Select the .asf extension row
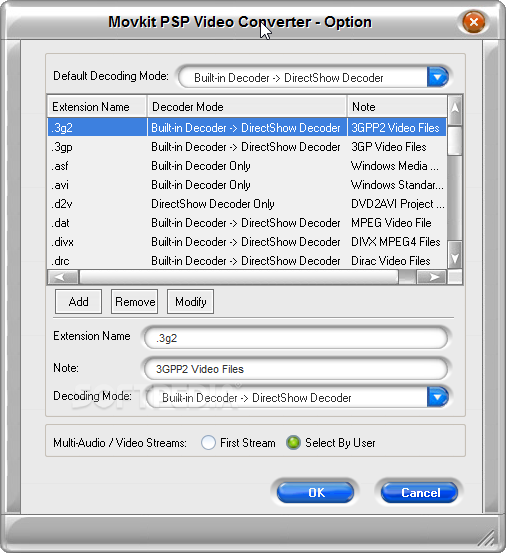Viewport: 506px width, 553px height. point(247,166)
